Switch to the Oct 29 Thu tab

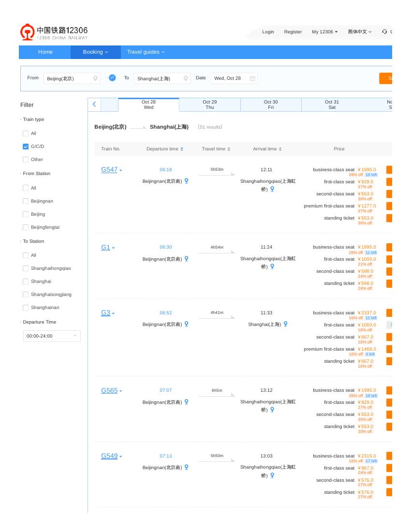pos(209,104)
